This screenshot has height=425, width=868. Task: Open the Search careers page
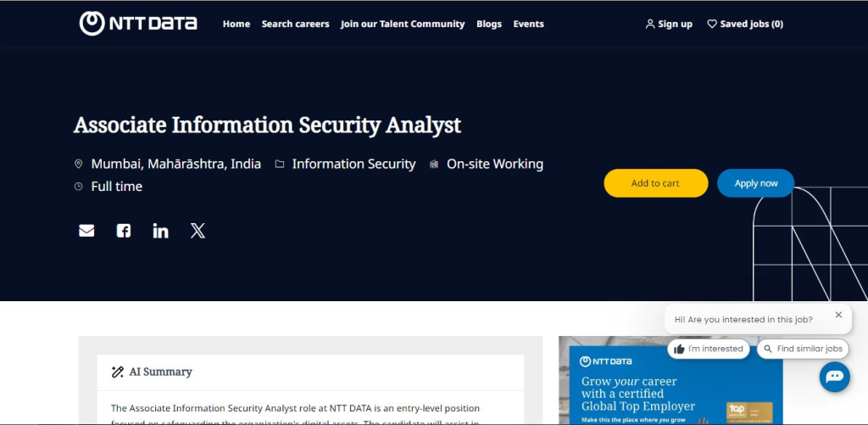295,24
